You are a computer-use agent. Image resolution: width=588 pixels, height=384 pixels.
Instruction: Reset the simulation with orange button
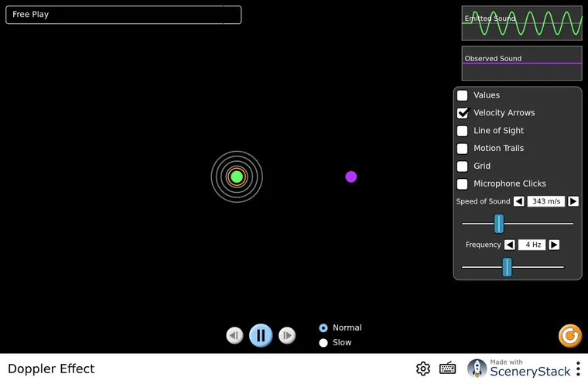click(x=570, y=335)
